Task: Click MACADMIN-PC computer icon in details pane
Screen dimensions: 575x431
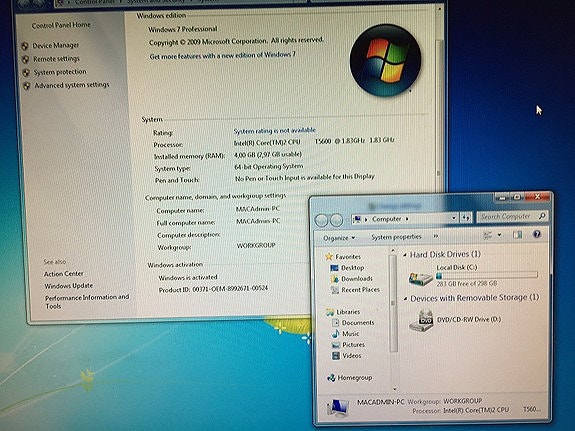Action: [x=338, y=408]
